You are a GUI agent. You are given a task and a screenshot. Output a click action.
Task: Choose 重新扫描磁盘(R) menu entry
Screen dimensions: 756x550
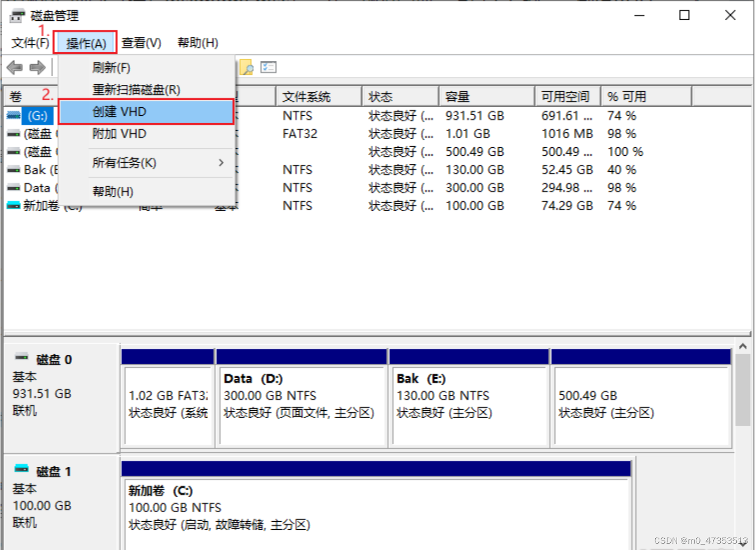pyautogui.click(x=147, y=90)
